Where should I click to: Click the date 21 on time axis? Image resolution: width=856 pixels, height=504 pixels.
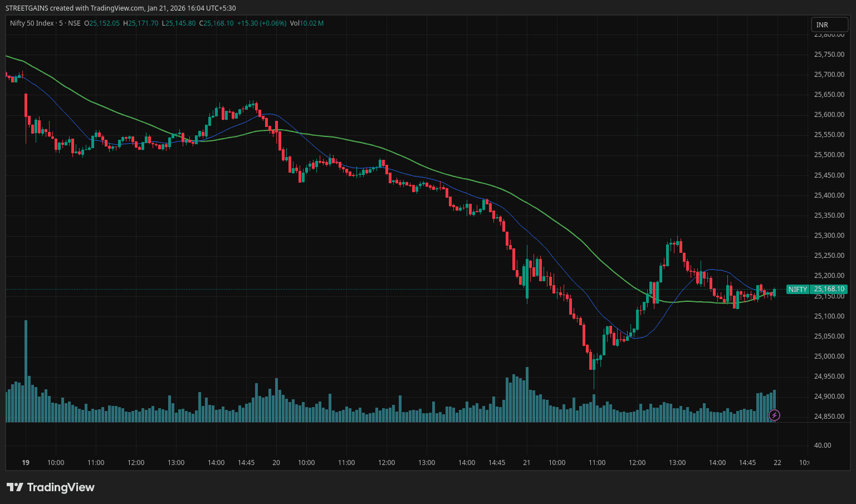point(527,463)
